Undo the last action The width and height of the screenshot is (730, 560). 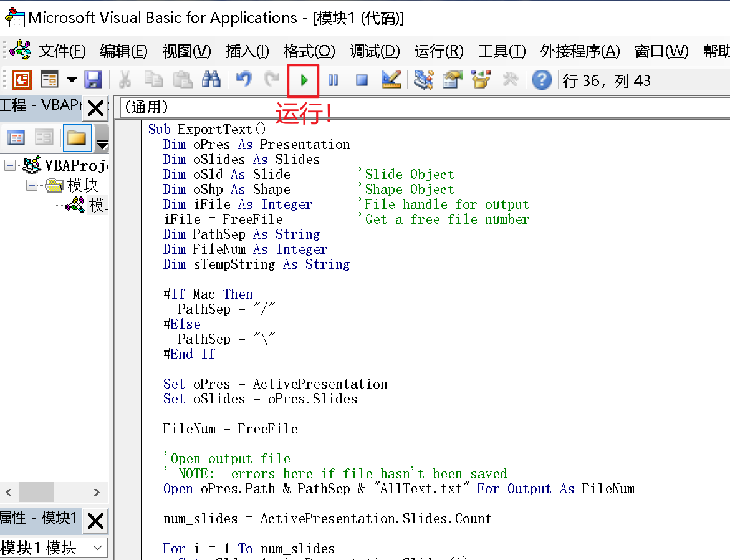tap(243, 80)
